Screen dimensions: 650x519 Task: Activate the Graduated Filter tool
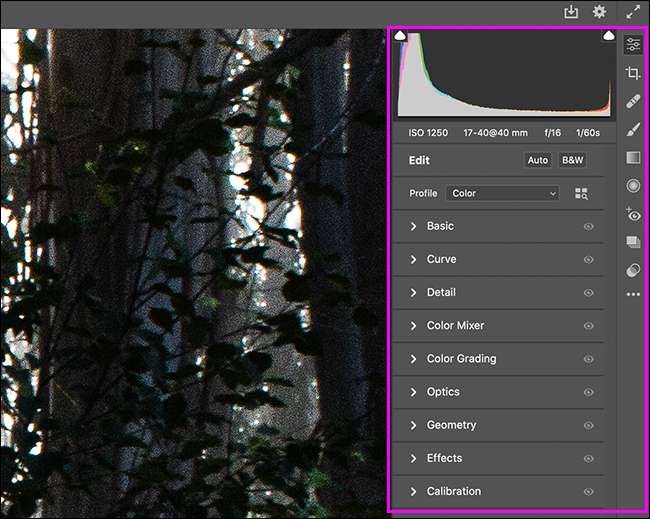(633, 157)
